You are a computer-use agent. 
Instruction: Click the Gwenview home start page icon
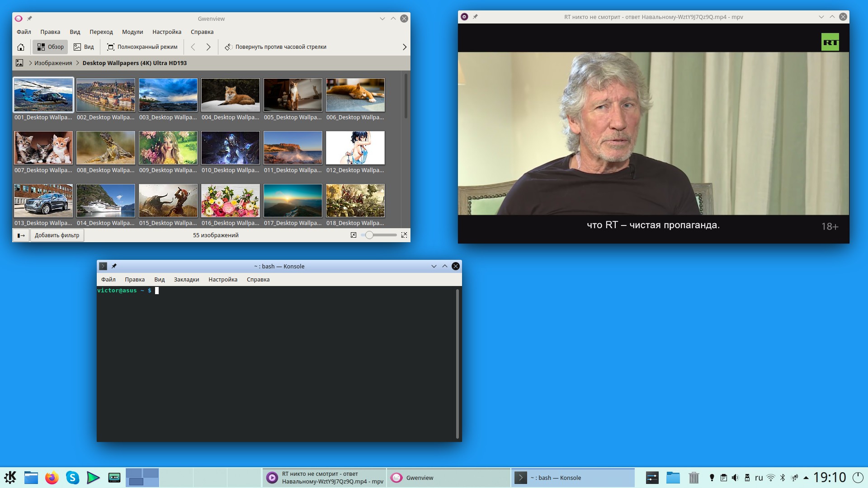tap(21, 47)
